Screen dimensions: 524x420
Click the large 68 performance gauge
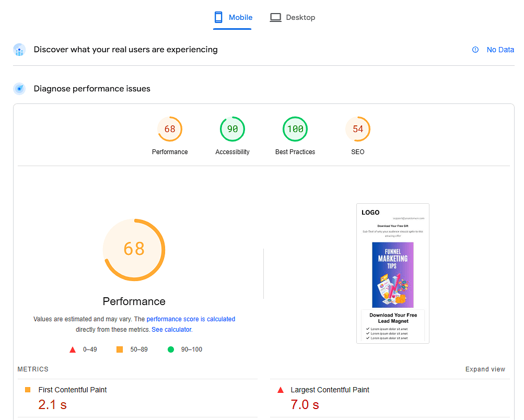point(134,250)
